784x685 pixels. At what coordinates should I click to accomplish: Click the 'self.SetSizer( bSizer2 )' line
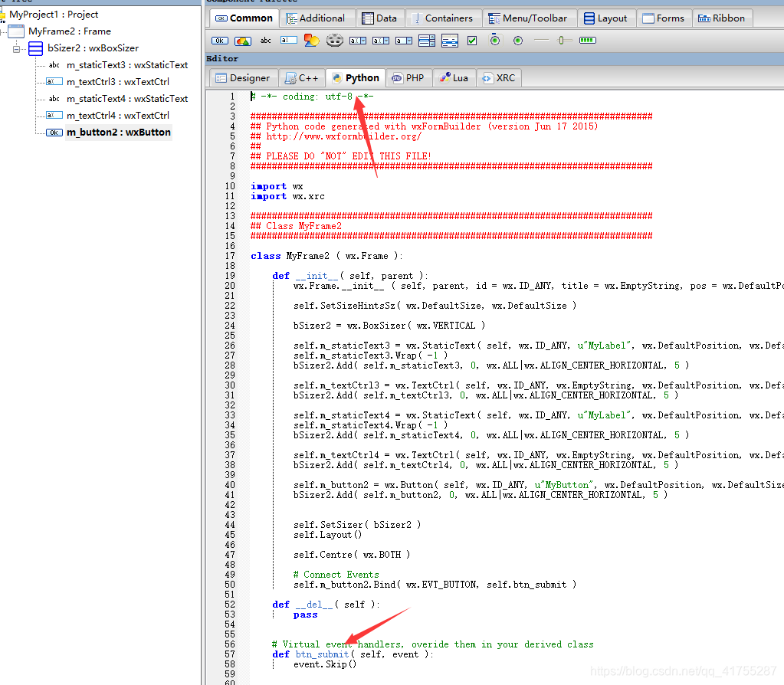[x=357, y=525]
